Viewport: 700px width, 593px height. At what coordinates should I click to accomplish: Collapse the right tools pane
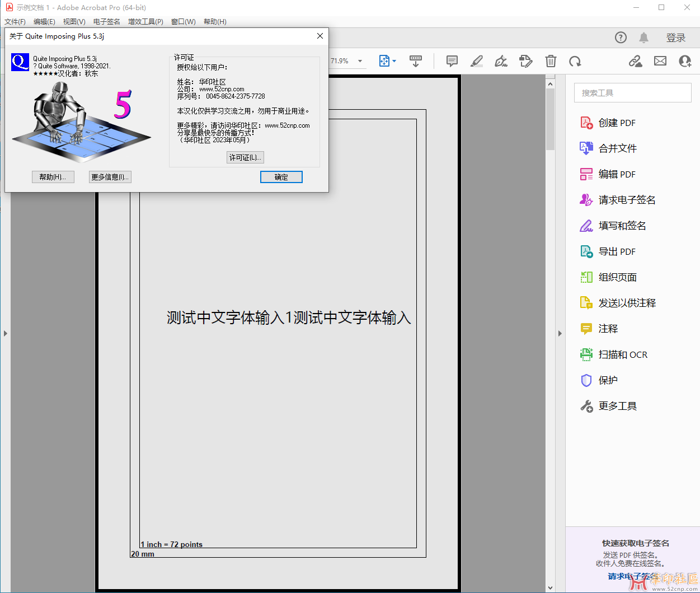click(x=560, y=333)
